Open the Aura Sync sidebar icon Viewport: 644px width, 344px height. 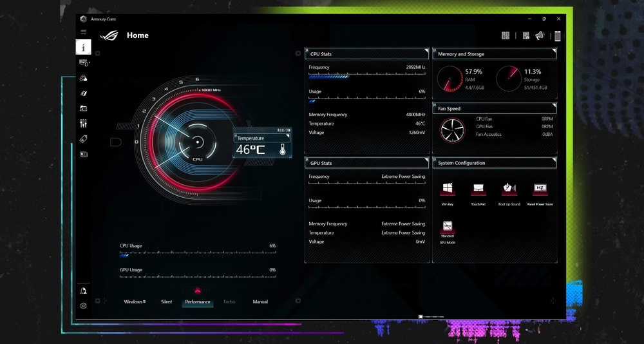pos(84,78)
